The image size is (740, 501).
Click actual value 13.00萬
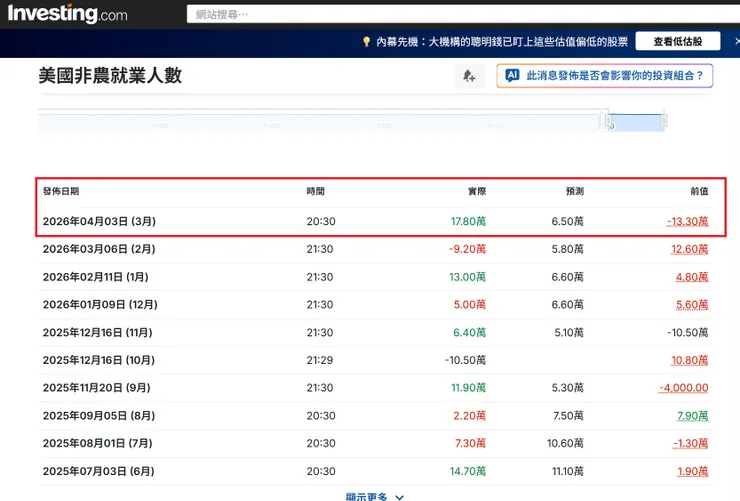(x=467, y=277)
